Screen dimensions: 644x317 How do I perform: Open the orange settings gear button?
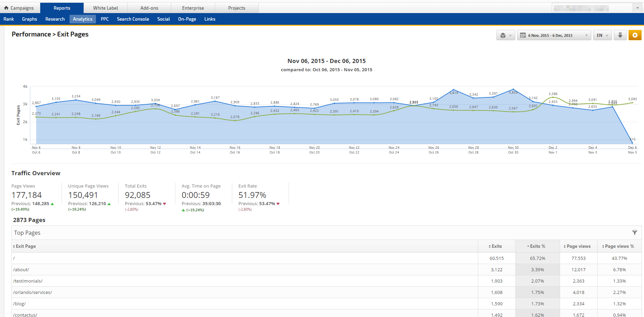click(x=635, y=35)
